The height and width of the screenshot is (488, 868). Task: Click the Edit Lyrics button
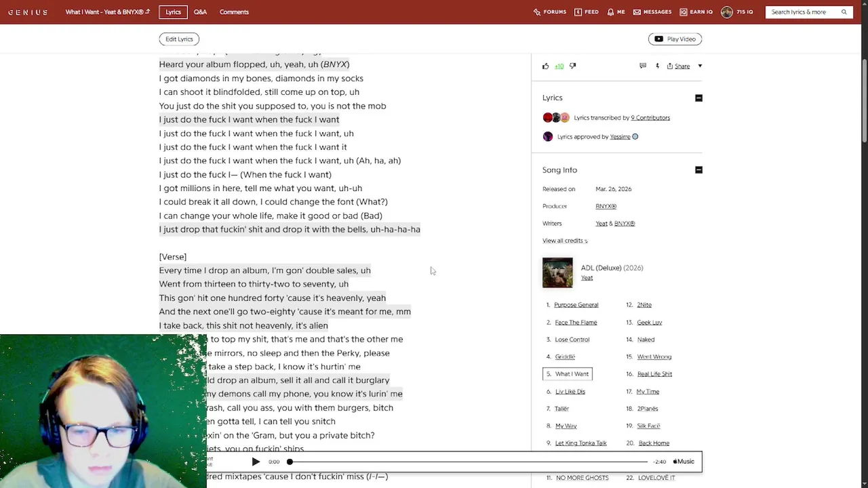coord(179,39)
